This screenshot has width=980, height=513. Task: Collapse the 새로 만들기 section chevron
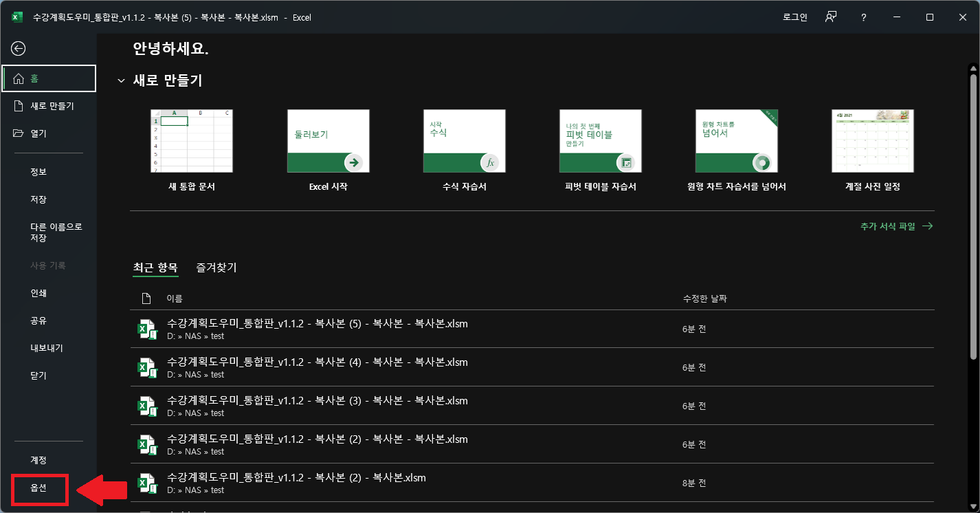coord(121,81)
